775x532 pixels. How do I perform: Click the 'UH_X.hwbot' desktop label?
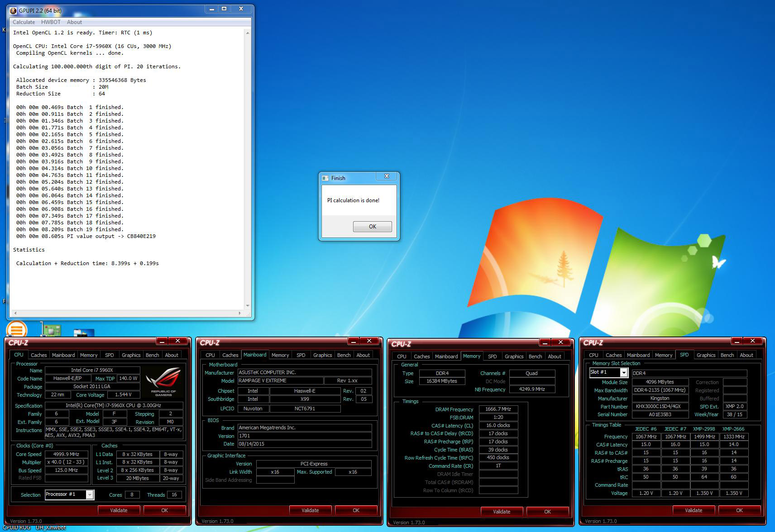(51, 527)
